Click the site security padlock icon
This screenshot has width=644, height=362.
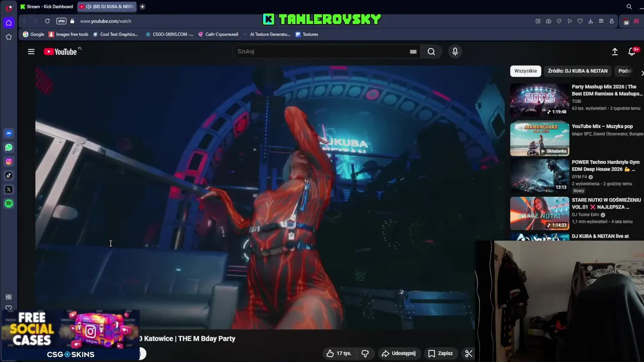pos(72,21)
